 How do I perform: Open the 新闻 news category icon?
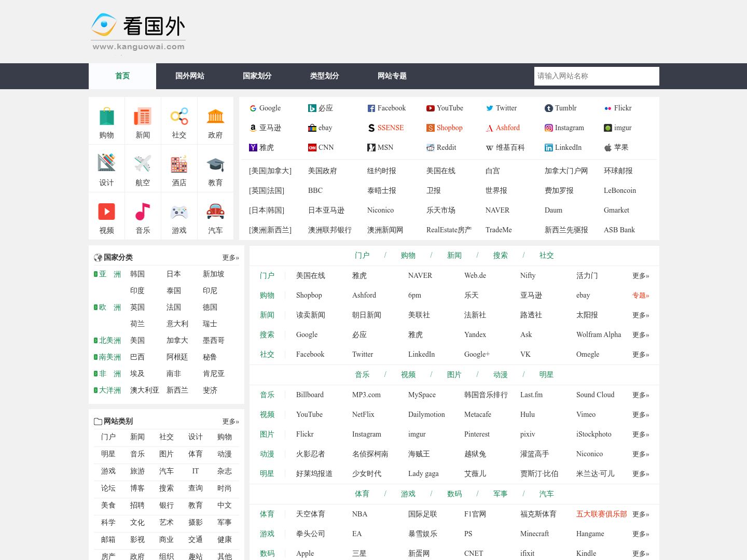[143, 117]
